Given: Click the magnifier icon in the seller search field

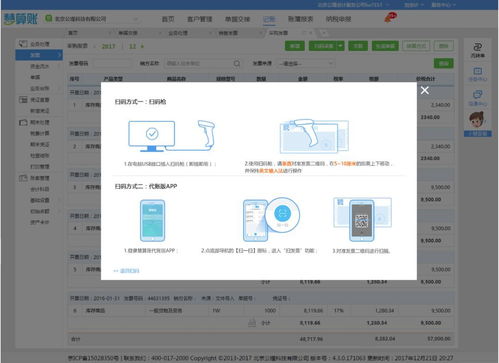Looking at the screenshot, I should tap(237, 63).
